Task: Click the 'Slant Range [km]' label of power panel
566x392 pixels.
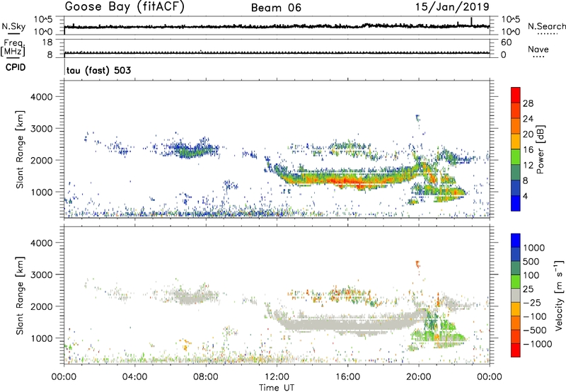Action: tap(20, 149)
